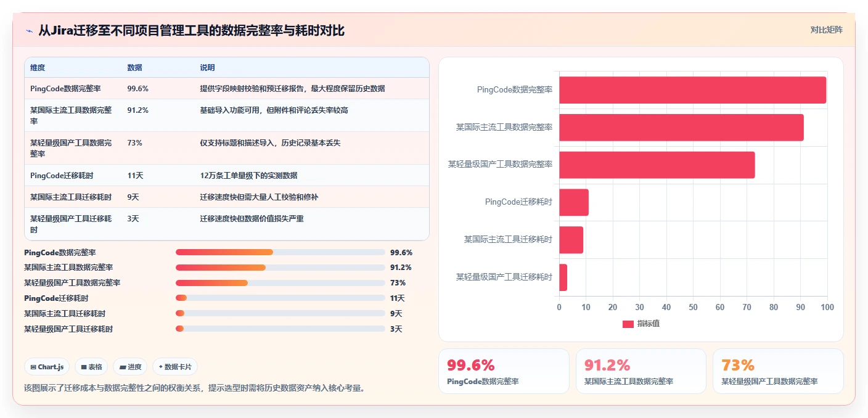The height and width of the screenshot is (418, 868).
Task: Click table cell 某国际主流工具迁移耗时
Action: [x=71, y=197]
